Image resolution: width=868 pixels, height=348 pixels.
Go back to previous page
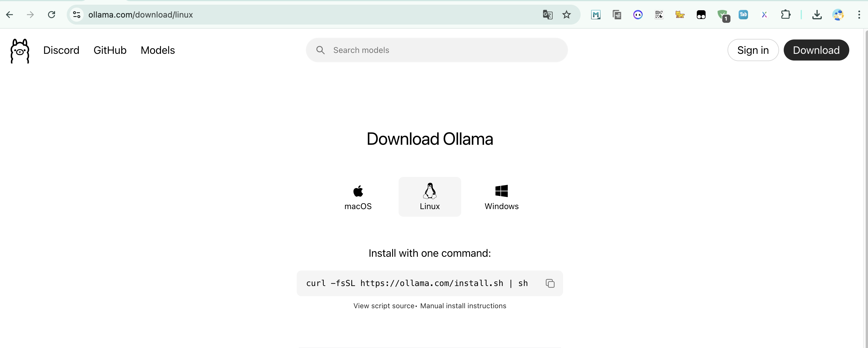pos(10,15)
